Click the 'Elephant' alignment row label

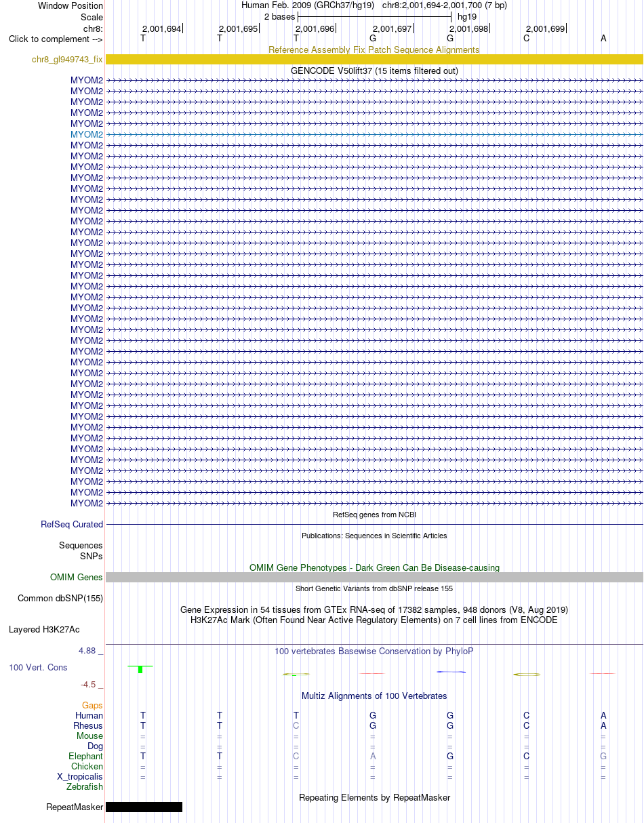click(x=85, y=756)
